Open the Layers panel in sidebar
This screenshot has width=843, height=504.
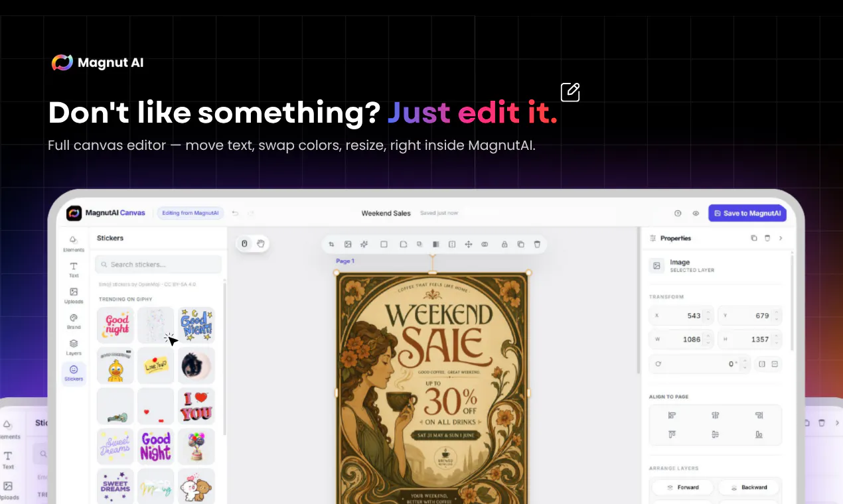click(x=74, y=347)
